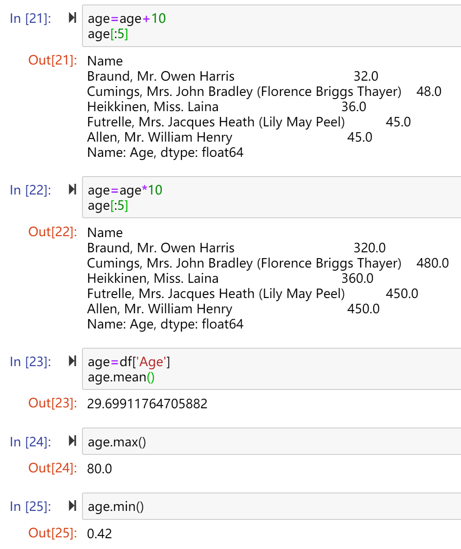The height and width of the screenshot is (549, 461).
Task: Select the In [22] cell prompt
Action: [30, 190]
